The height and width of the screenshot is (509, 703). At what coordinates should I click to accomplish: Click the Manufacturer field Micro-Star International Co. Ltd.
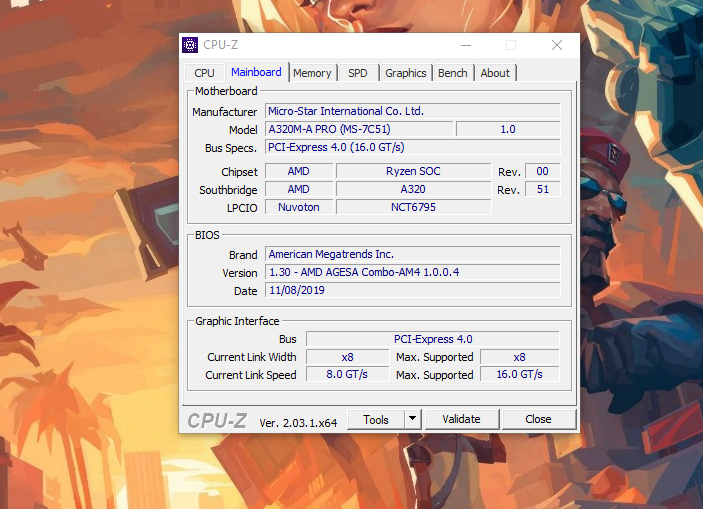pyautogui.click(x=412, y=111)
